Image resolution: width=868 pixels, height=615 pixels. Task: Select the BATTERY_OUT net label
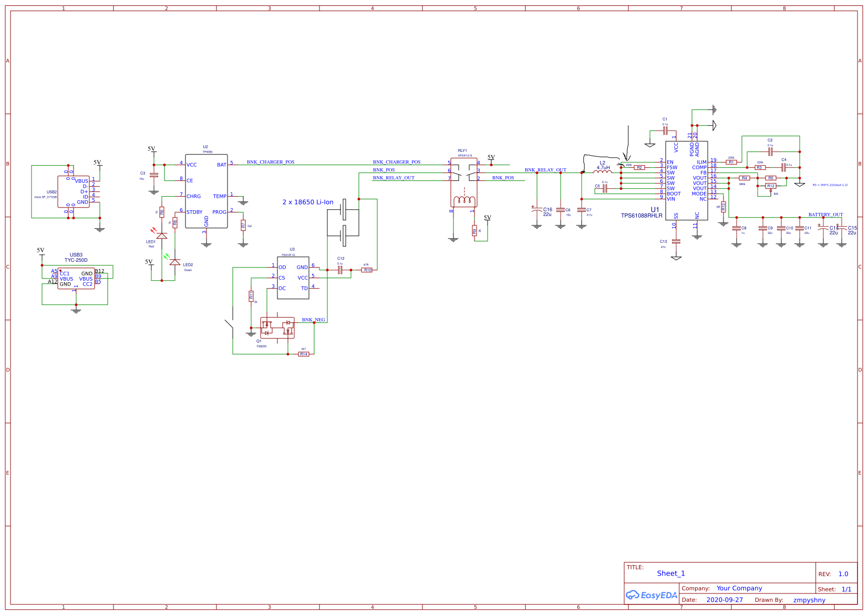(826, 214)
